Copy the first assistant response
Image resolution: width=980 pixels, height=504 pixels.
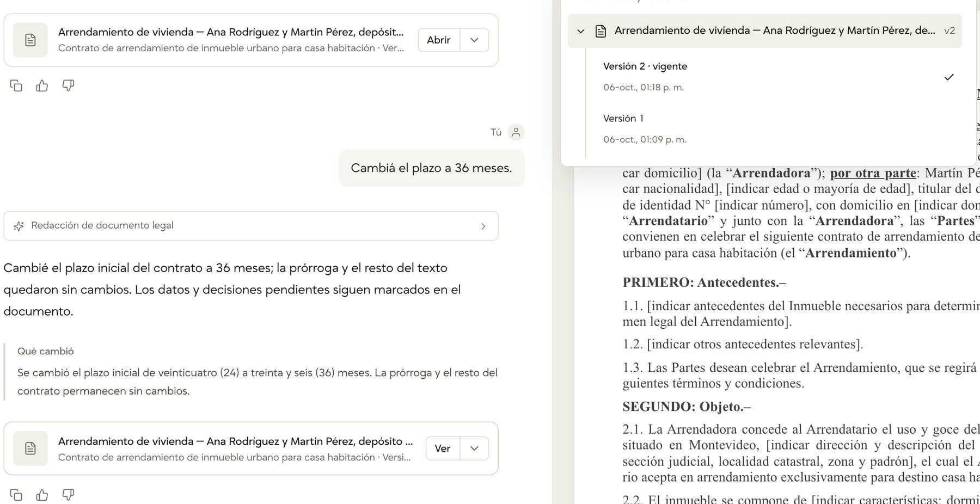point(16,85)
